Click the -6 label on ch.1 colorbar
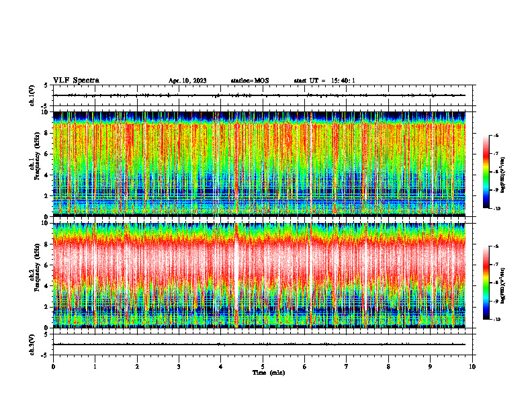The height and width of the screenshot is (411, 532). coord(496,135)
